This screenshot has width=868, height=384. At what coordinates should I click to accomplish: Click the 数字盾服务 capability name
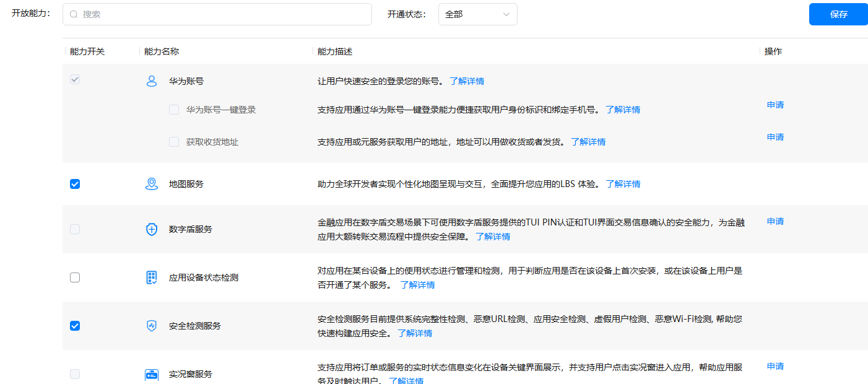[x=191, y=229]
